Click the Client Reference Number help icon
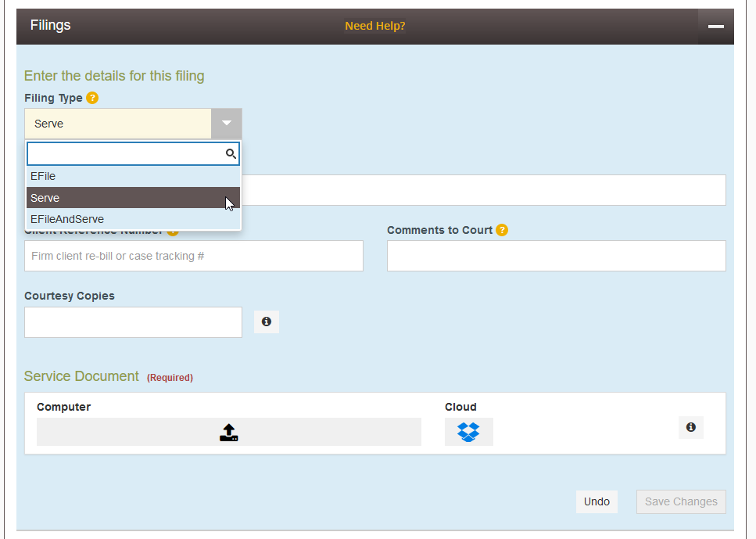 point(172,232)
